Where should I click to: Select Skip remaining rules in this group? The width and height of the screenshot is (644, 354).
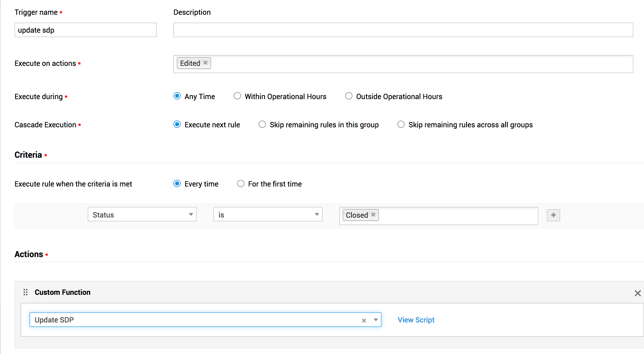click(x=262, y=124)
